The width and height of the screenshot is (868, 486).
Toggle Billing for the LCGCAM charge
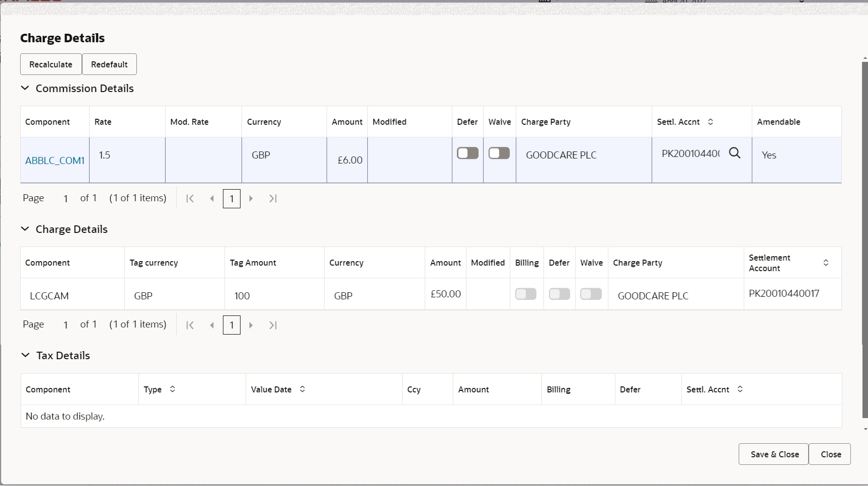[x=525, y=294]
